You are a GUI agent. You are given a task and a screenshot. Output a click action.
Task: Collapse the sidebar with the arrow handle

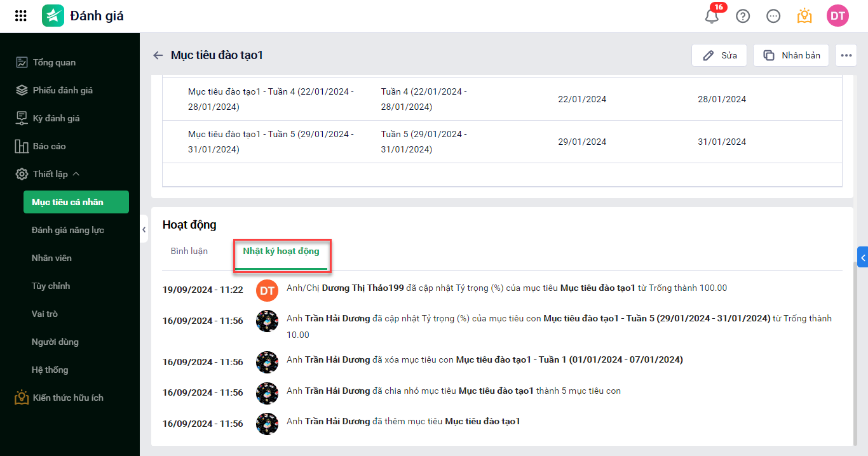click(144, 229)
